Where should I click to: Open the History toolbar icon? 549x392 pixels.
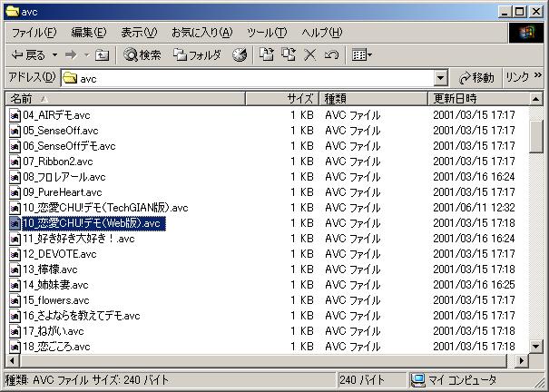(x=240, y=55)
